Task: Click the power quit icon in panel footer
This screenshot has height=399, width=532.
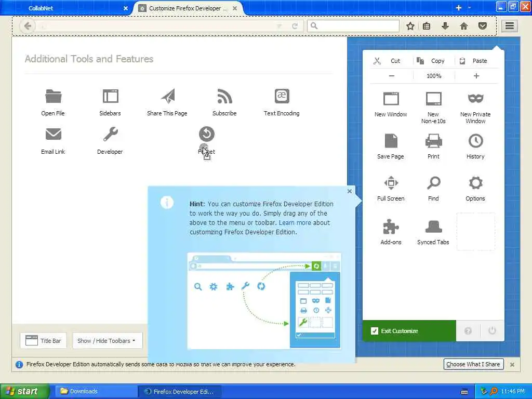Action: (x=493, y=331)
